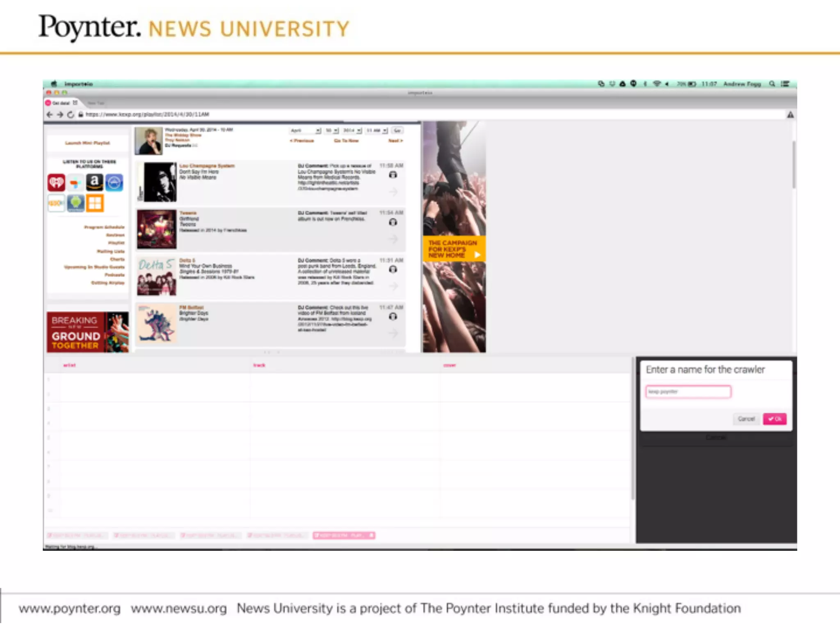The image size is (840, 630).
Task: Expand the April month dropdown
Action: click(x=306, y=130)
